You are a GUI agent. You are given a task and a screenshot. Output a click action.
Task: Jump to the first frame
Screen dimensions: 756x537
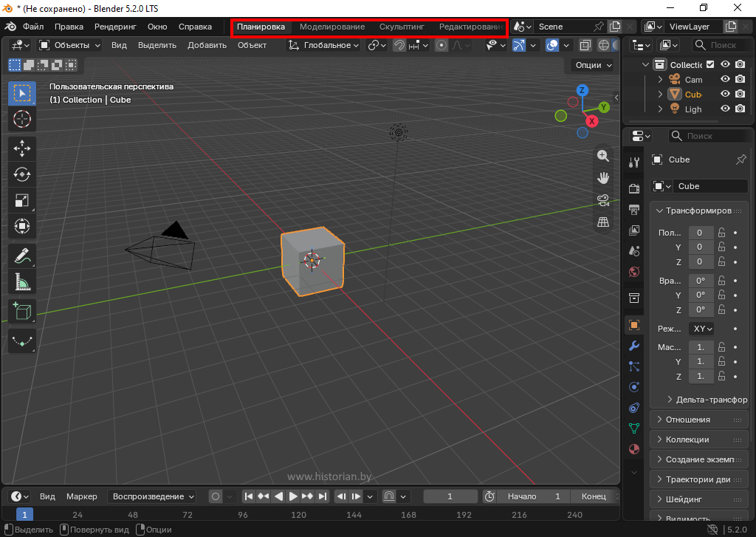(248, 496)
